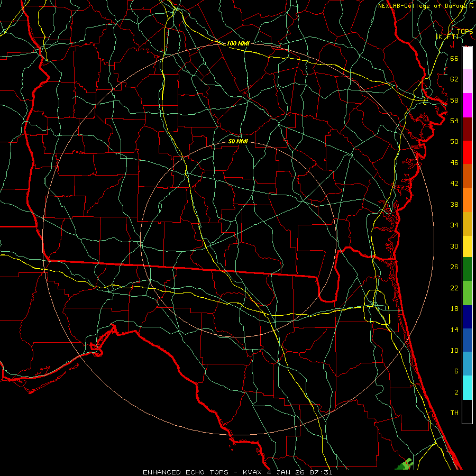Screen dimensions: 476x476
Task: Click the legend value '34'
Action: coord(454,225)
